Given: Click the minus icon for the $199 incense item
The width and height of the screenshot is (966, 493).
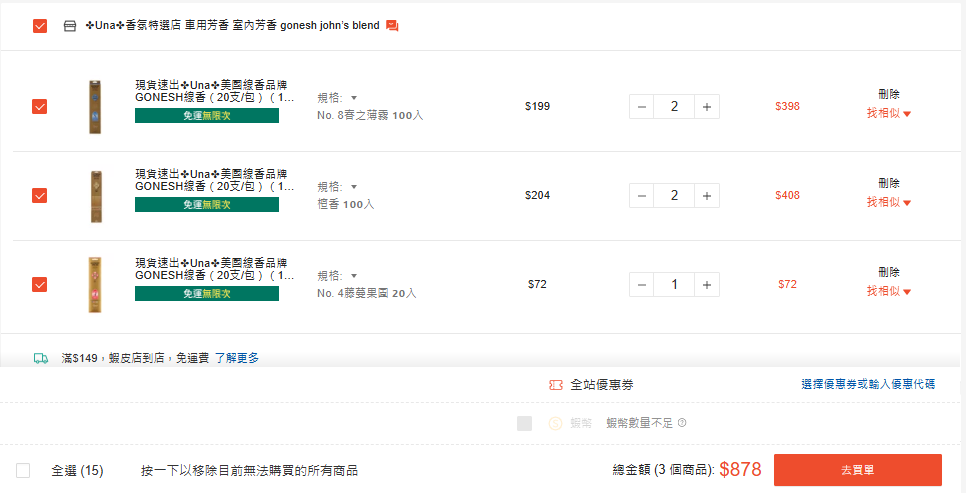Looking at the screenshot, I should click(x=642, y=107).
